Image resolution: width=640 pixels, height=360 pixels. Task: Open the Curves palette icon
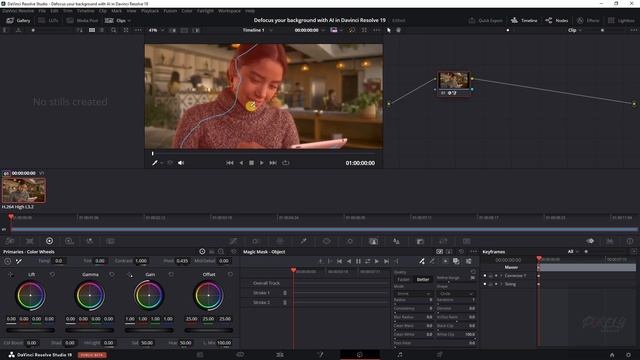point(233,241)
